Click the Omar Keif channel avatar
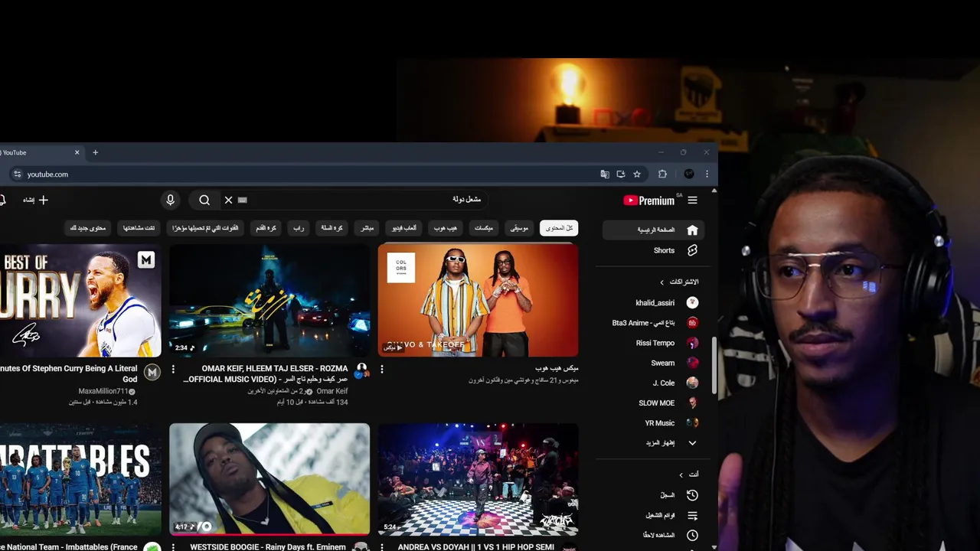980x551 pixels. [361, 371]
